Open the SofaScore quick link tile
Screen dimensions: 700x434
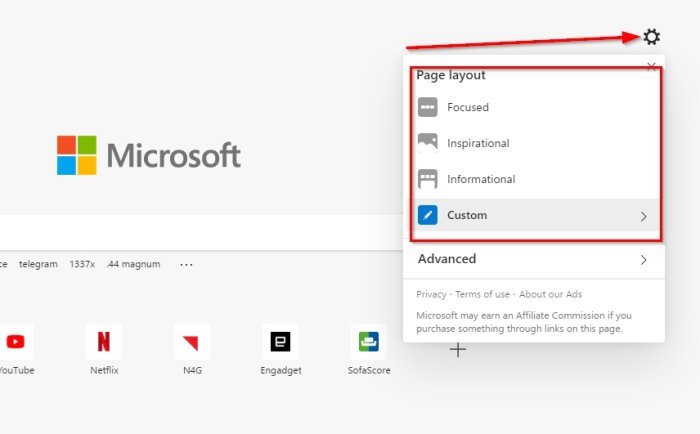368,341
